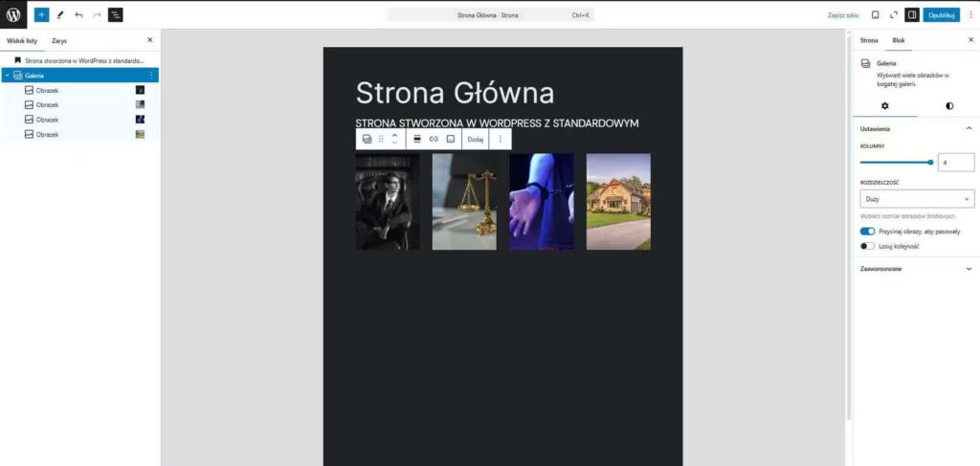Click the Opublikuj button
The image size is (980, 466).
pyautogui.click(x=942, y=15)
